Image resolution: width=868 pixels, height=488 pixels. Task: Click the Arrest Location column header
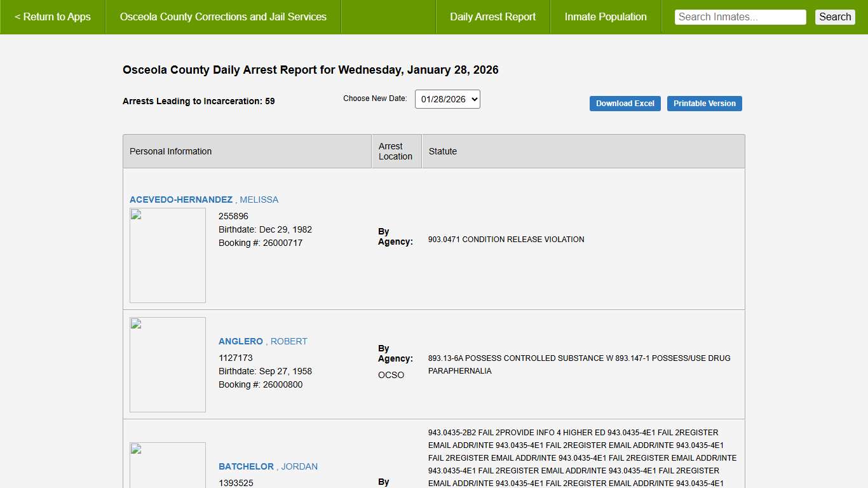click(x=395, y=151)
